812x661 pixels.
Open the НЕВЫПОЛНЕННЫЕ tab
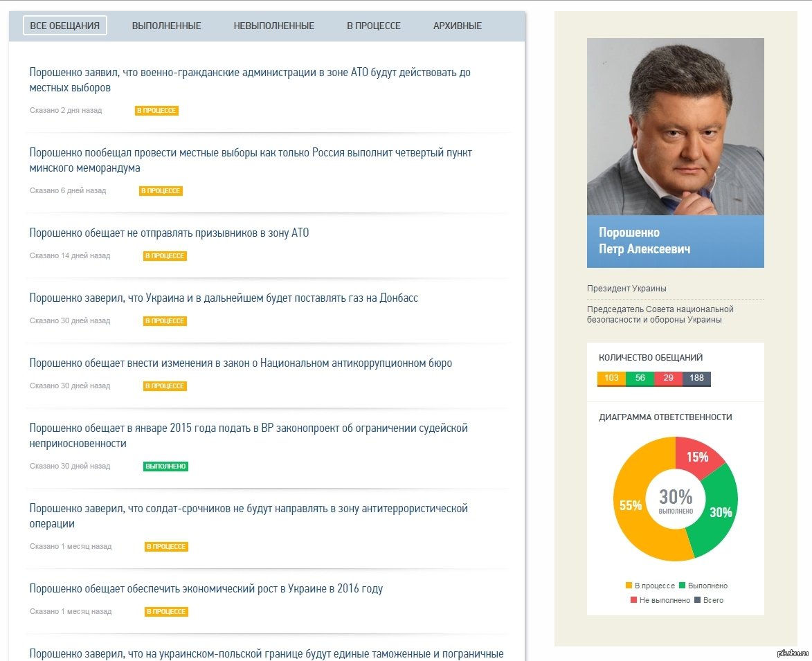(x=274, y=26)
